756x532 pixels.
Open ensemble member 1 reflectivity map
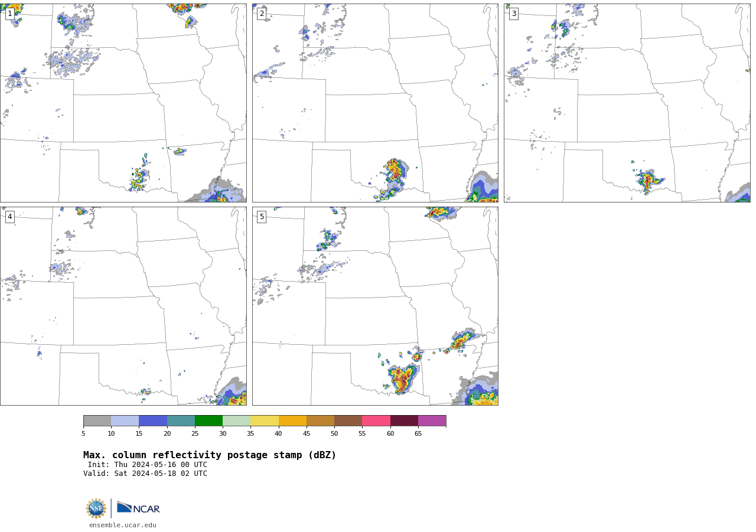pyautogui.click(x=123, y=103)
